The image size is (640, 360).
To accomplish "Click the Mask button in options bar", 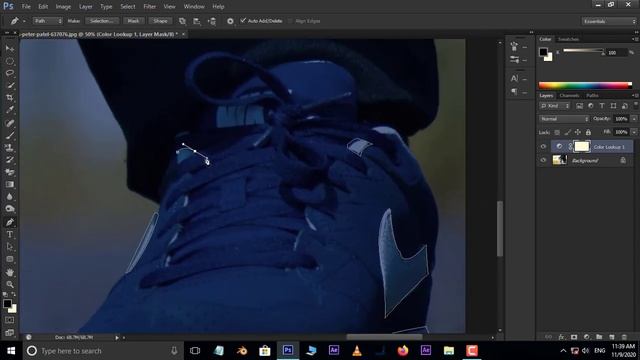I will [x=133, y=21].
